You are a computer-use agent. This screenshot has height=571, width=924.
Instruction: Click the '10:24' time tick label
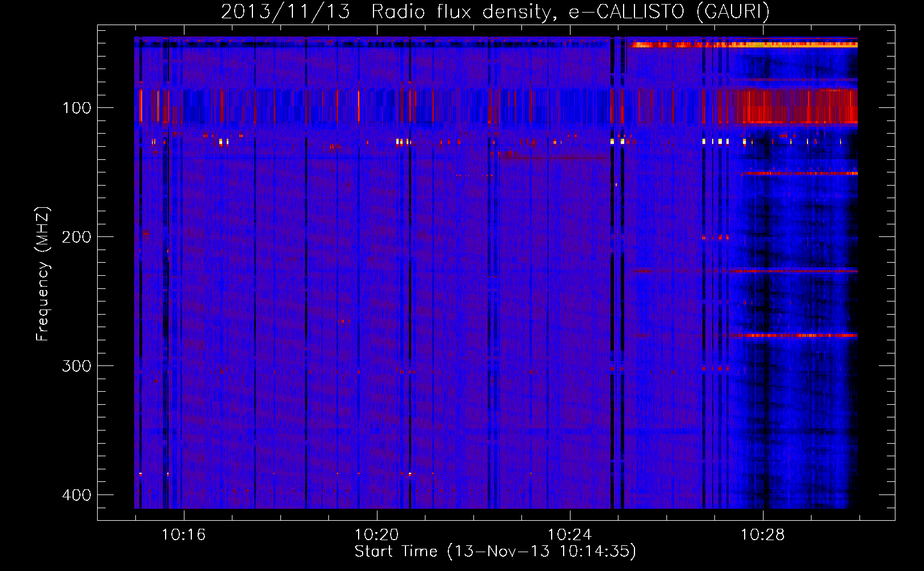569,535
